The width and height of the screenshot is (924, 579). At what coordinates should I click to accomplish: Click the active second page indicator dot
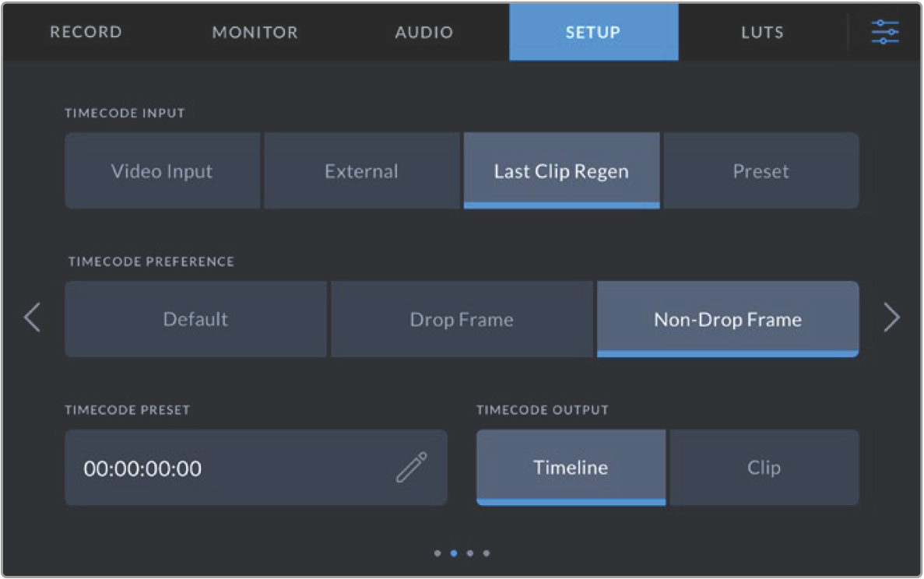coord(454,553)
